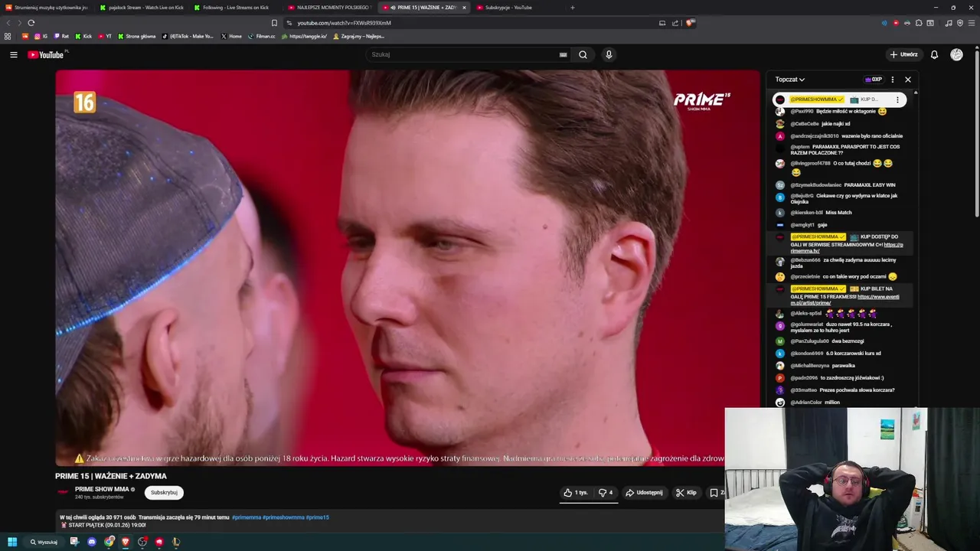Open the YT bookmark

tap(105, 36)
